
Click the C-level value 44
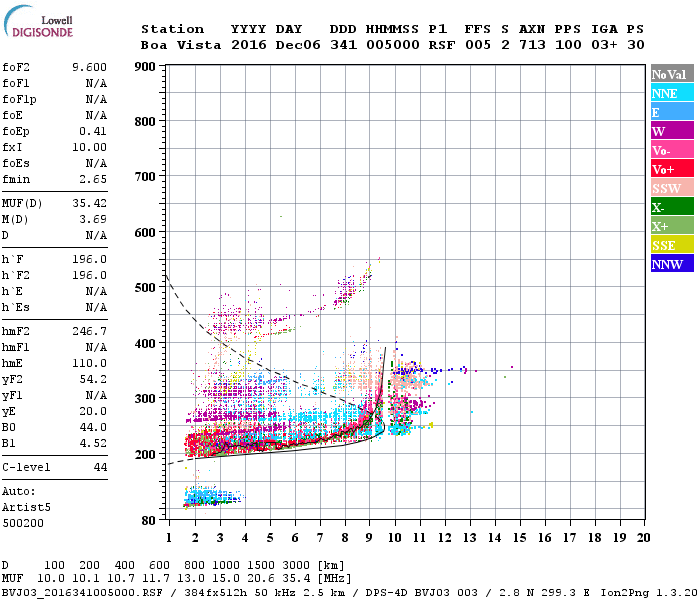click(x=100, y=467)
